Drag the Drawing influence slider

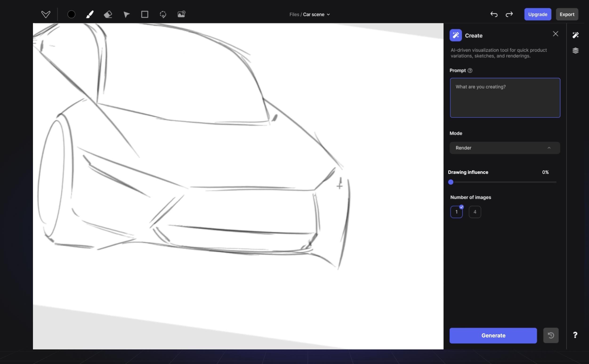(x=451, y=182)
